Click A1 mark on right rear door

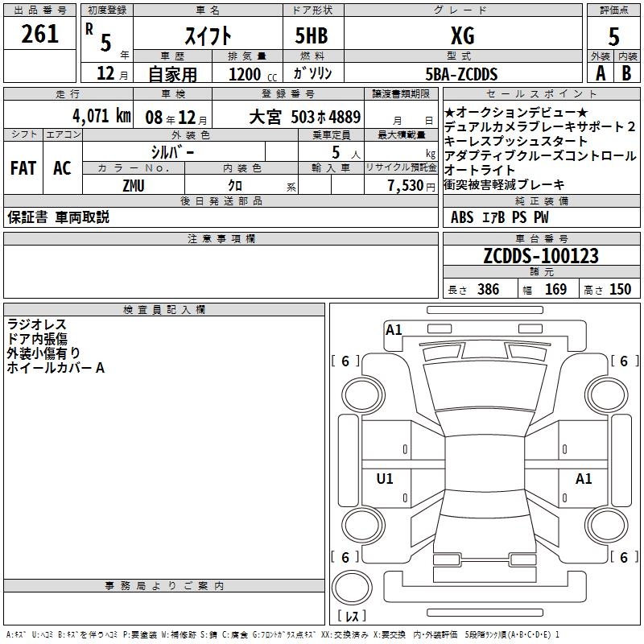[x=584, y=478]
